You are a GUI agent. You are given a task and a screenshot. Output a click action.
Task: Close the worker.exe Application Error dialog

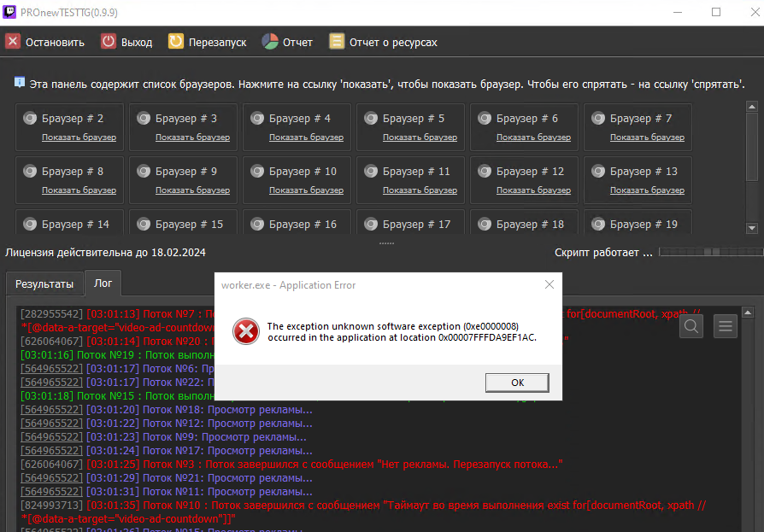point(547,285)
